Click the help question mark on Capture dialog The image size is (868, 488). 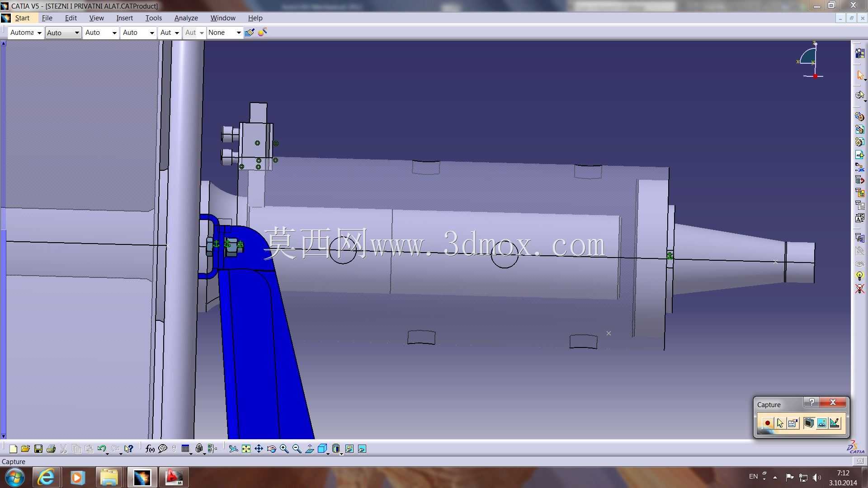tap(811, 402)
